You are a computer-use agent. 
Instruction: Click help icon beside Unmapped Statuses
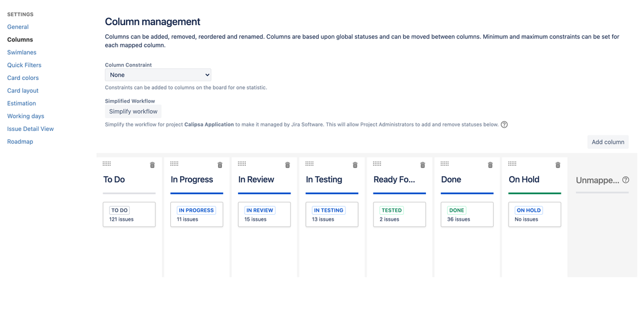(x=625, y=180)
